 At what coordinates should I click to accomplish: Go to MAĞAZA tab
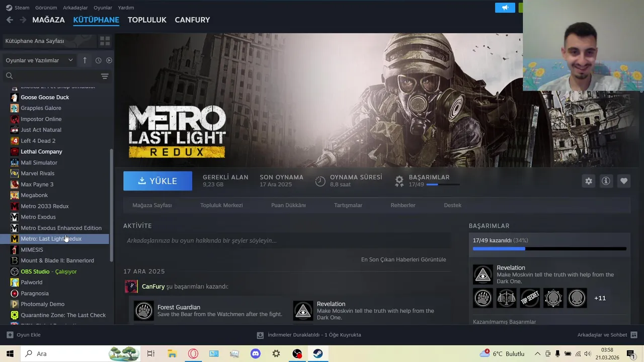48,20
